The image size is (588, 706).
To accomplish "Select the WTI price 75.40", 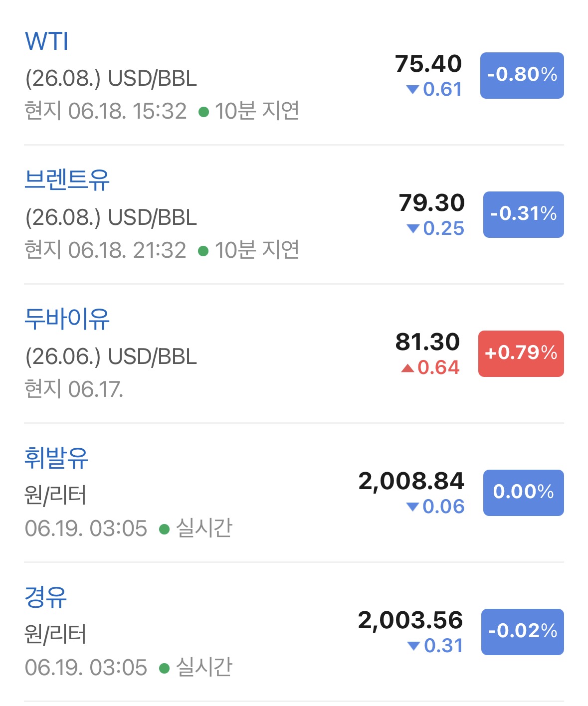I will tap(428, 64).
